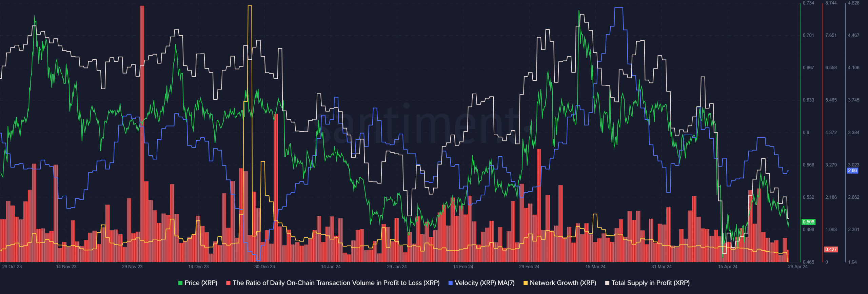Screen dimensions: 868x294
Task: Click the green Price (XRP) legend swatch
Action: [180, 283]
